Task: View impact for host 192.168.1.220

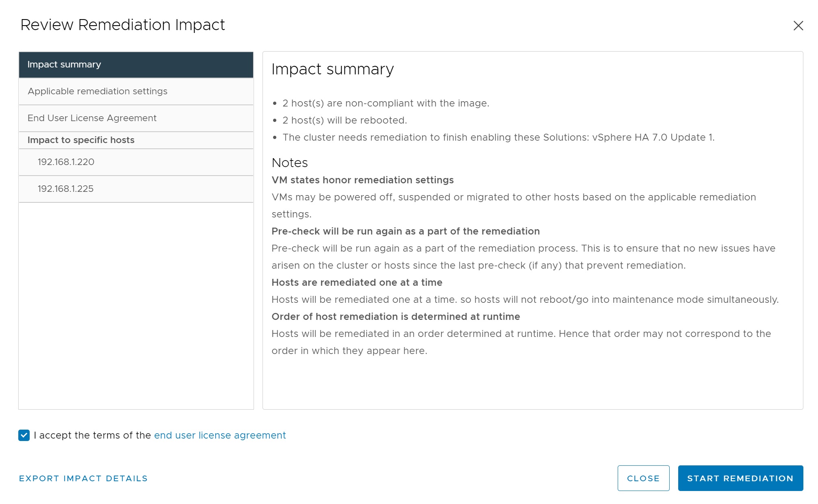Action: pos(136,162)
